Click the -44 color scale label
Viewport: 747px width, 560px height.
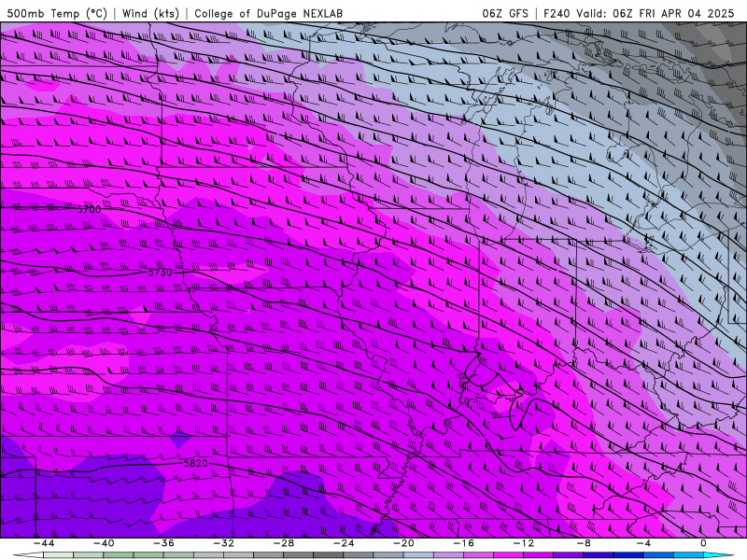(x=44, y=543)
